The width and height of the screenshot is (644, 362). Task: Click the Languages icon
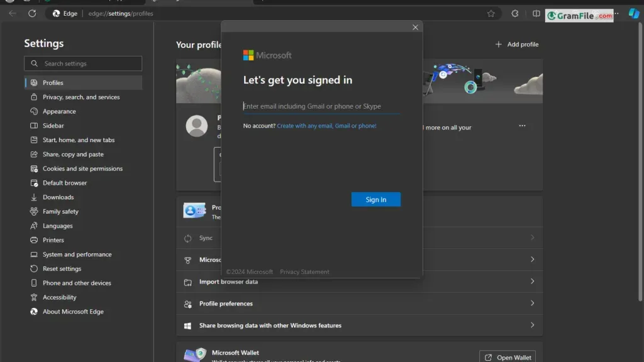[x=34, y=226]
